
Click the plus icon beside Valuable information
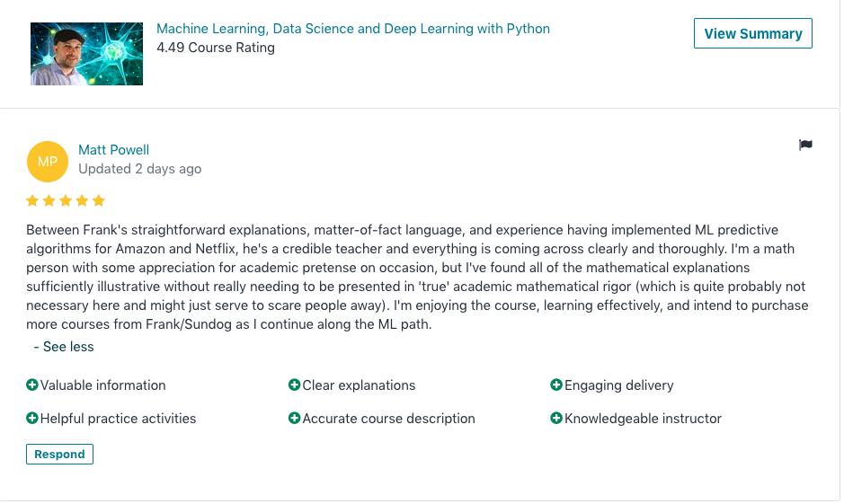pyautogui.click(x=32, y=385)
